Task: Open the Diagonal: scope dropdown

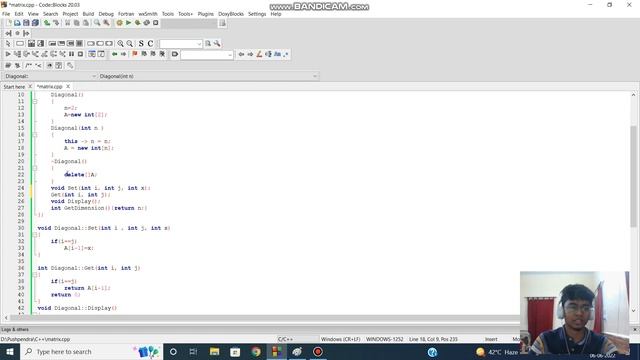Action: tap(50, 76)
